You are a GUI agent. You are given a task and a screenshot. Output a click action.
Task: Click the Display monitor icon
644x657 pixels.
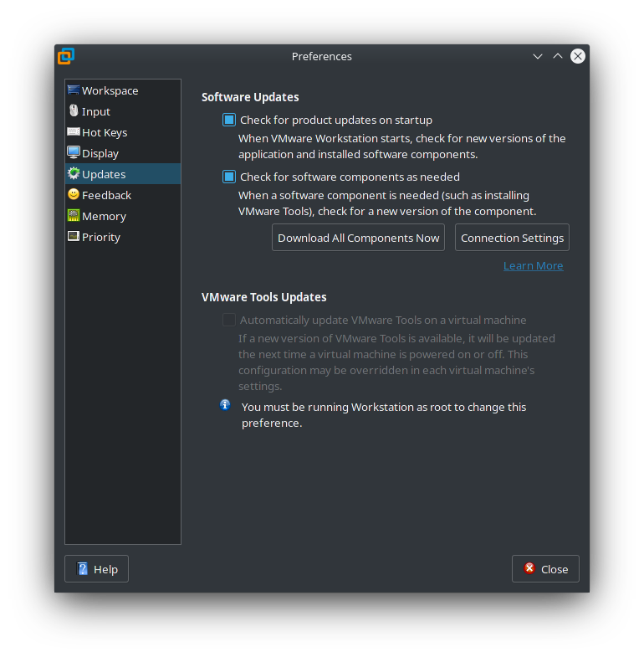pos(74,153)
